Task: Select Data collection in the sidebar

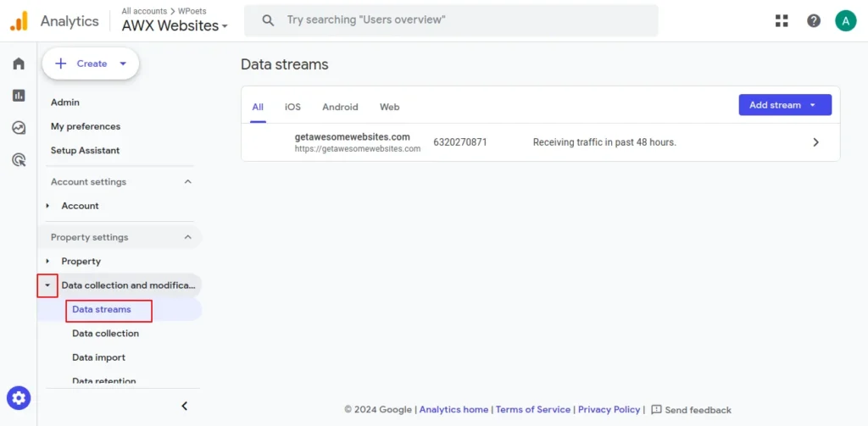Action: 105,334
